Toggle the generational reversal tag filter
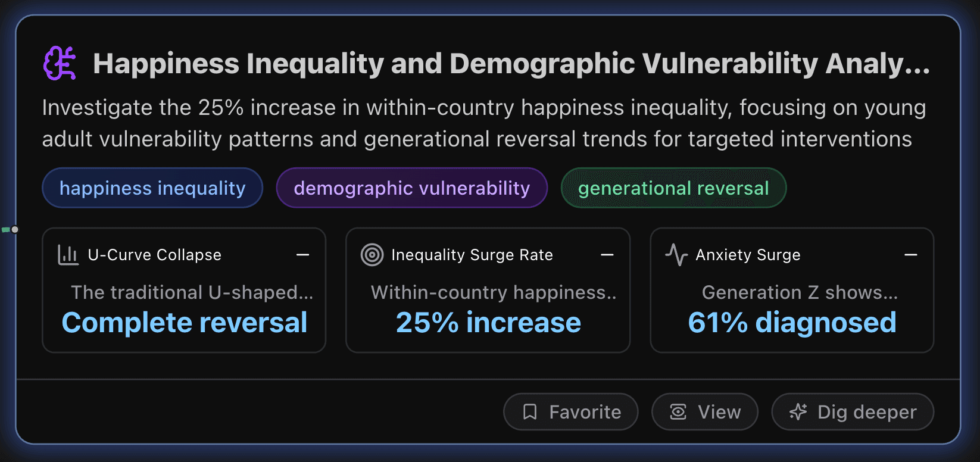This screenshot has width=980, height=462. tap(673, 188)
